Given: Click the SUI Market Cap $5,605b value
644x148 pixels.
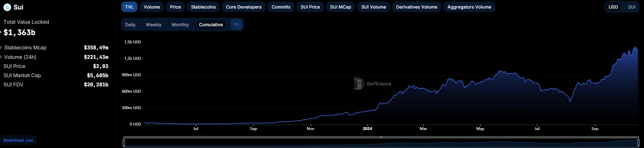Looking at the screenshot, I should tap(98, 75).
